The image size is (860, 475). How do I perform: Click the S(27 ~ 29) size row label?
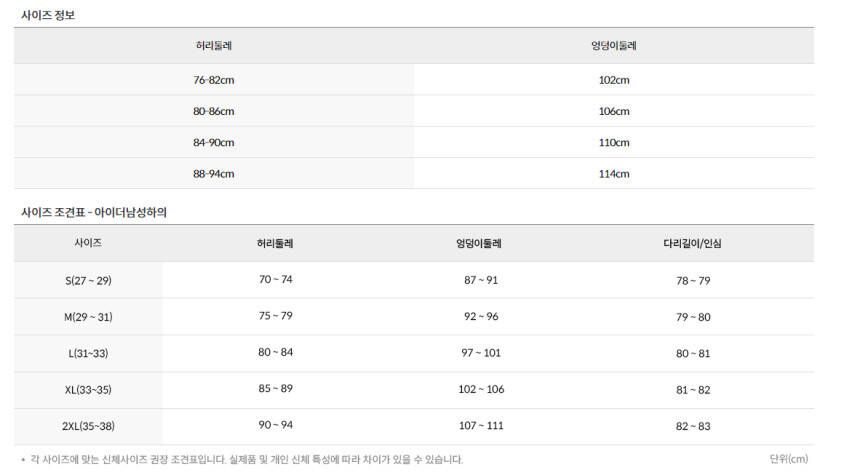pyautogui.click(x=88, y=281)
